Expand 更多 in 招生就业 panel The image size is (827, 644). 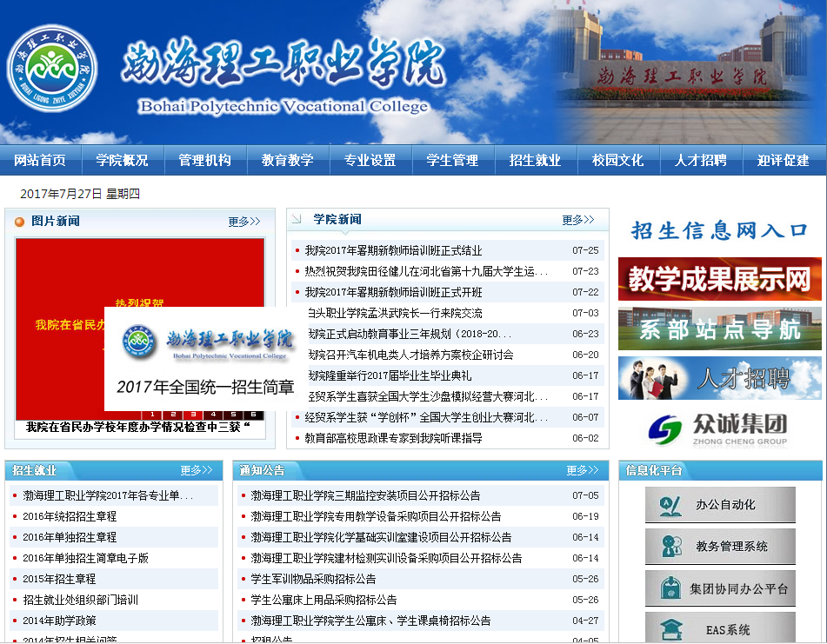pyautogui.click(x=196, y=470)
